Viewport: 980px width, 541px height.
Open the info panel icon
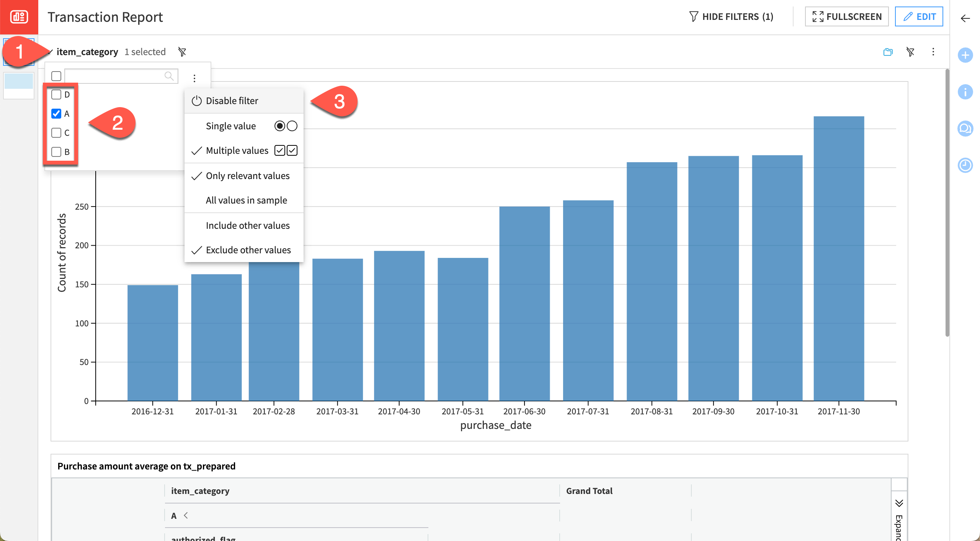pyautogui.click(x=965, y=92)
